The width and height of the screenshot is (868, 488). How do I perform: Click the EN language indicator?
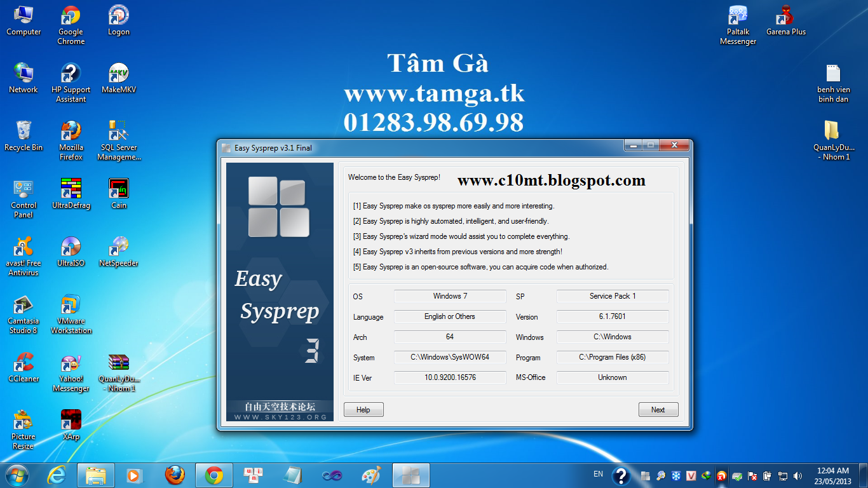pos(598,474)
